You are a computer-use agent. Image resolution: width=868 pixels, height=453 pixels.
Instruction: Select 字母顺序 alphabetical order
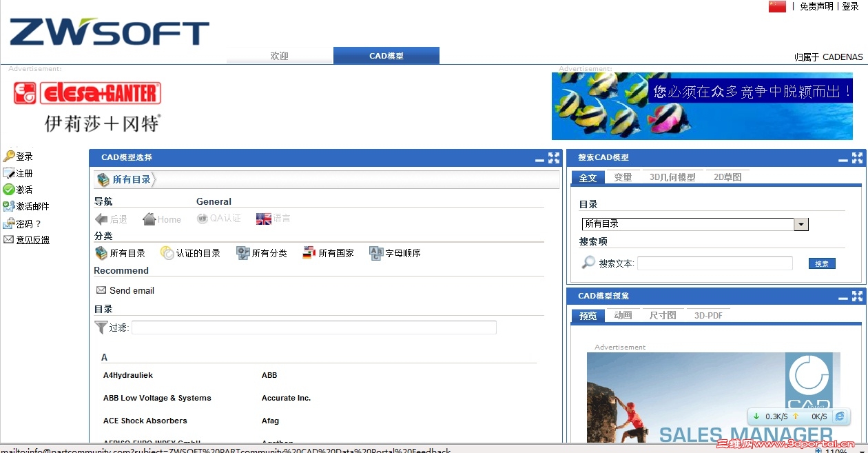coord(395,253)
